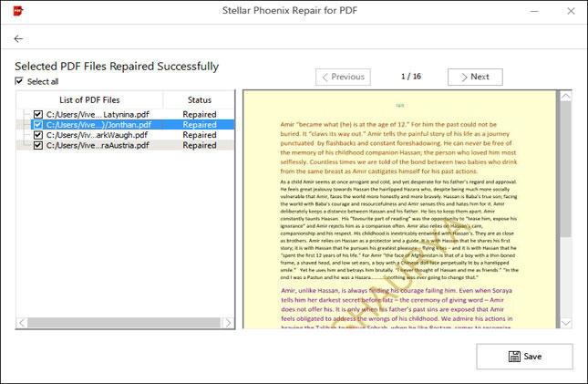Viewport: 588px width, 384px height.
Task: Select the arkWaugh.pdf file row
Action: click(126, 135)
